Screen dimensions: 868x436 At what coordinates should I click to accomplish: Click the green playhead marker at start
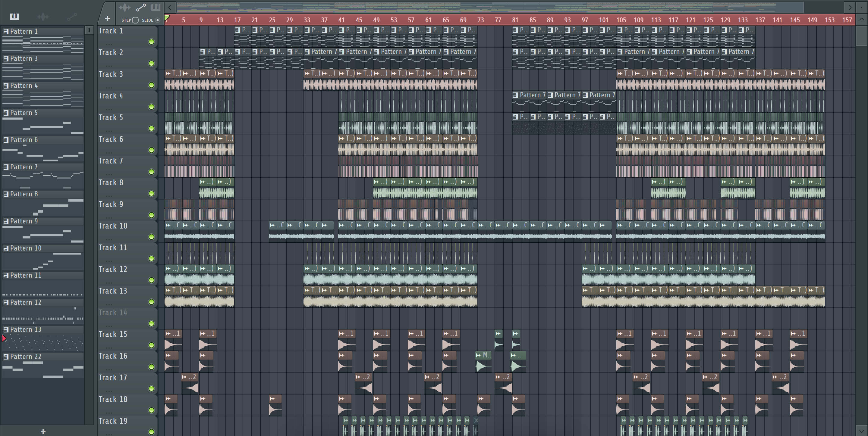point(167,18)
